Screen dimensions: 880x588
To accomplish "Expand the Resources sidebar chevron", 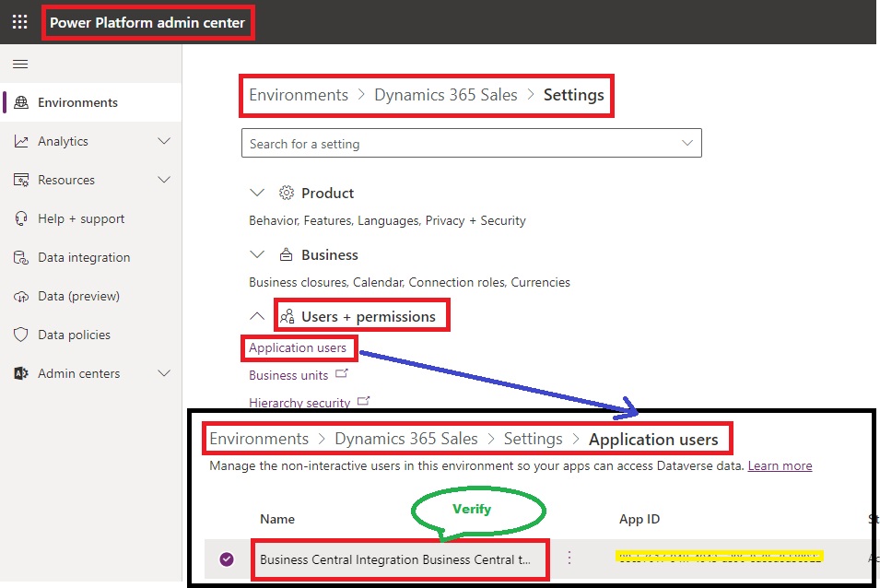I will (x=164, y=181).
